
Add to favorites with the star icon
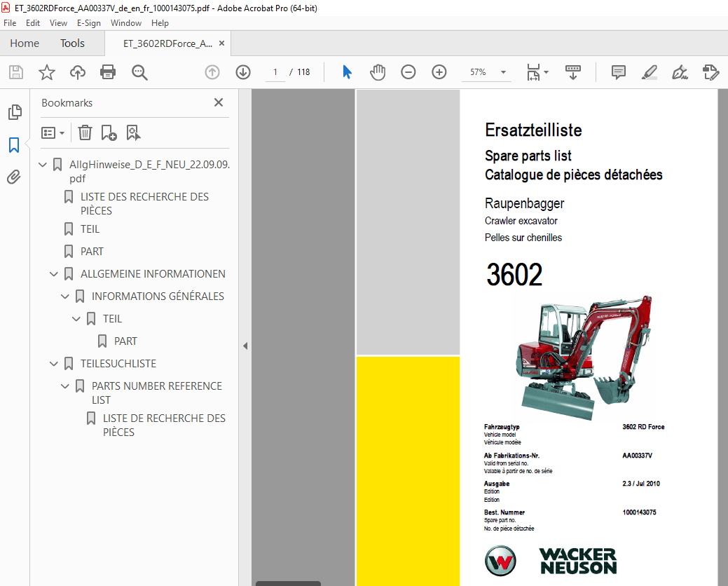point(46,71)
